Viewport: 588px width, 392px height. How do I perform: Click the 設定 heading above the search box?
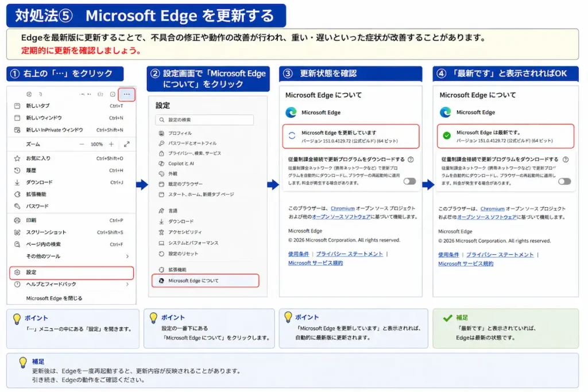pos(163,106)
